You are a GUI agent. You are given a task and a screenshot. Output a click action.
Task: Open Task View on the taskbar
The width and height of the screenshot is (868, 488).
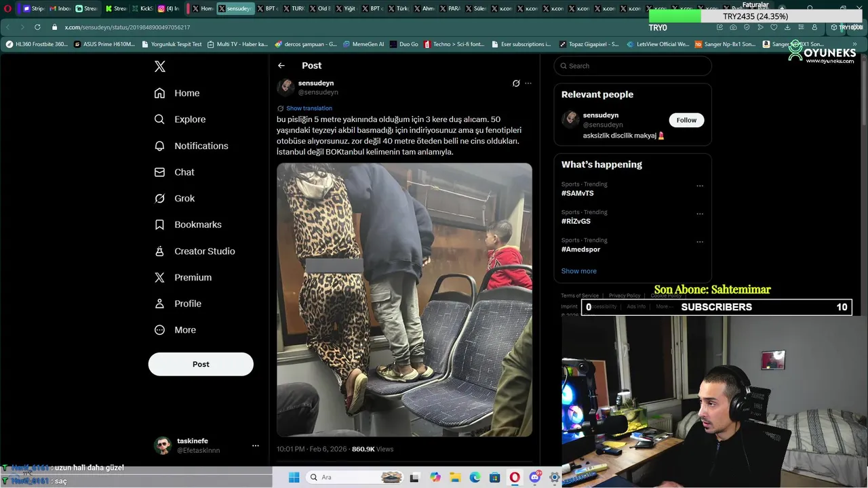(414, 478)
